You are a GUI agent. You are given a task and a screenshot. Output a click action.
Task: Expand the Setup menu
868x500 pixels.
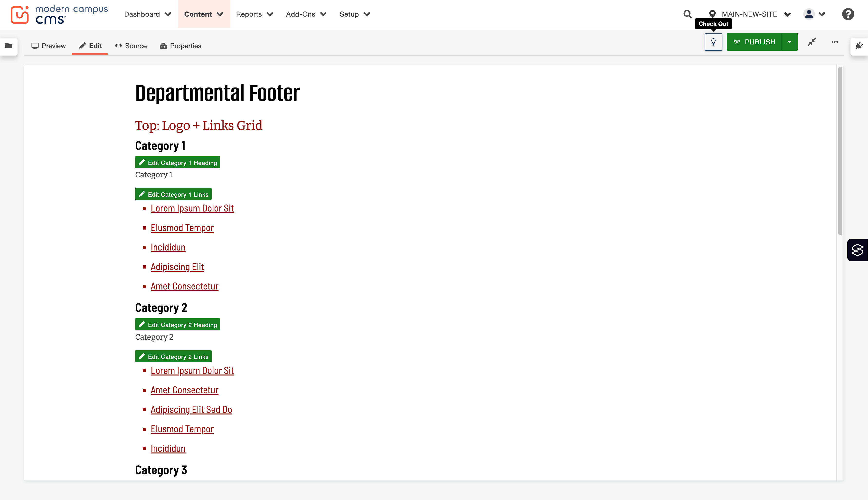click(x=355, y=14)
